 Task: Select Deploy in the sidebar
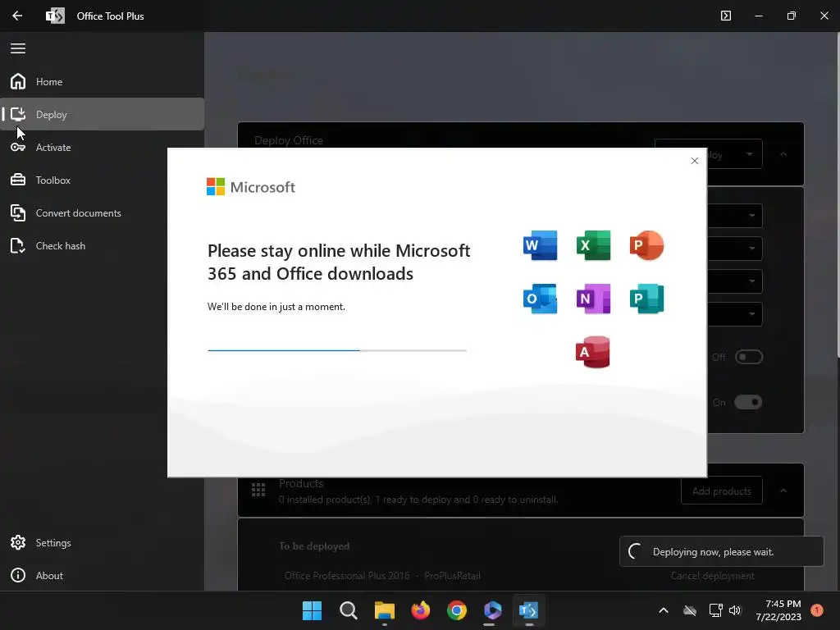102,114
